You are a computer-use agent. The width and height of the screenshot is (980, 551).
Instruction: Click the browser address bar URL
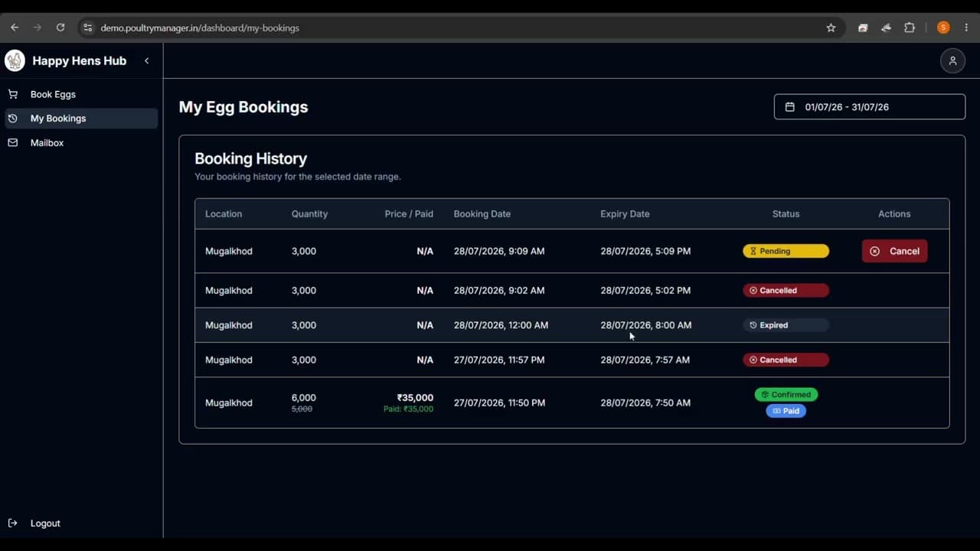click(x=200, y=28)
